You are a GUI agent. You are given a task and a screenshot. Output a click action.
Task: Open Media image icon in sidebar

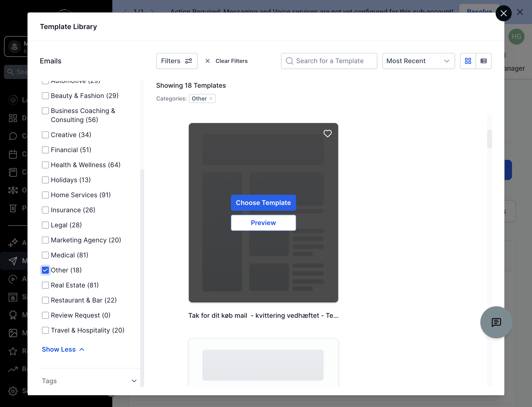(13, 333)
